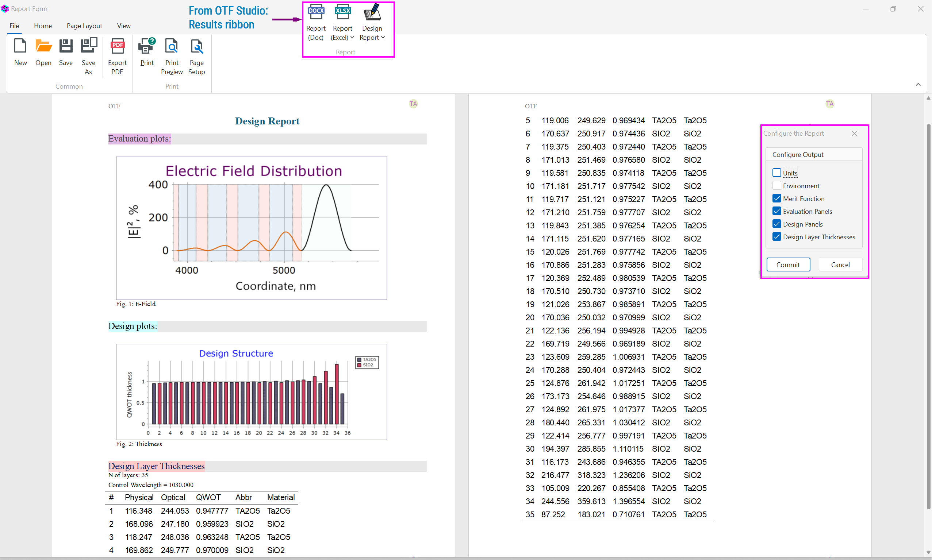Image resolution: width=932 pixels, height=560 pixels.
Task: Click the cell value 359.613
Action: point(591,502)
